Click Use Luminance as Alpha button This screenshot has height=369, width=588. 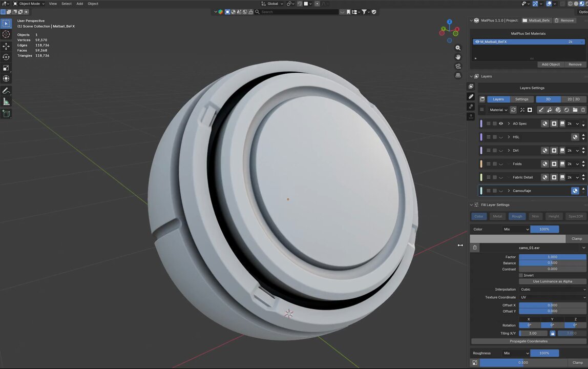(x=552, y=281)
